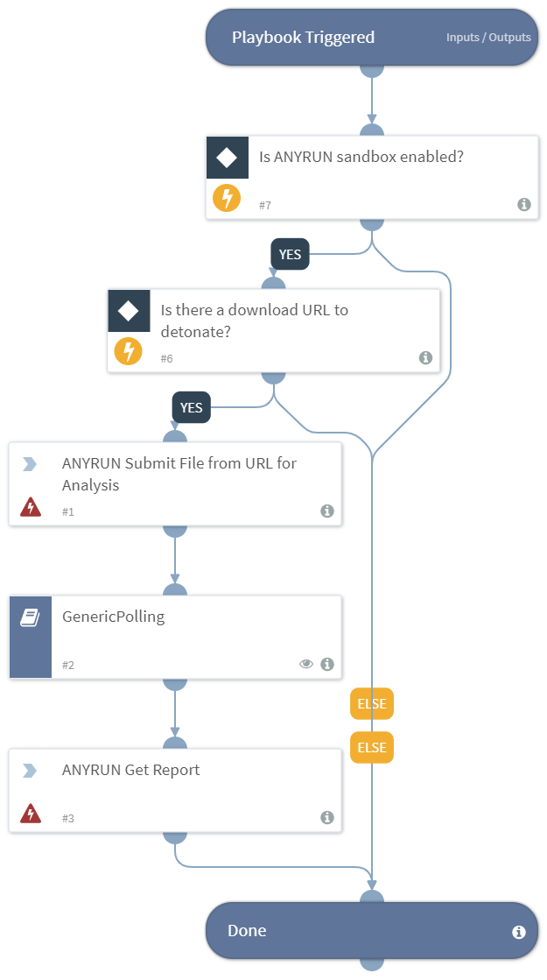The width and height of the screenshot is (547, 980).
Task: Select the red integration icon on ANYRUN Get Report
Action: coord(32,812)
